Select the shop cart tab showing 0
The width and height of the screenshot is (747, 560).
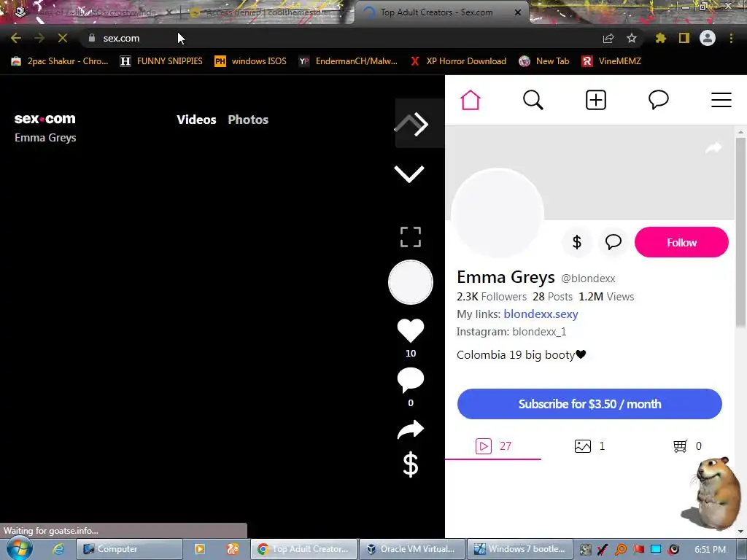tap(687, 446)
